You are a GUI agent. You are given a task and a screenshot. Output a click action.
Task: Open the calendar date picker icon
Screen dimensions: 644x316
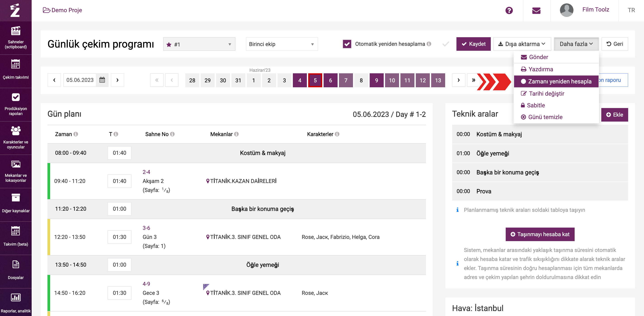pos(102,80)
